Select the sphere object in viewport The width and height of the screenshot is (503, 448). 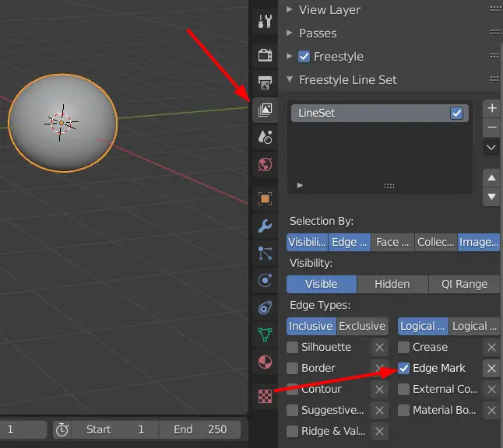tap(63, 123)
